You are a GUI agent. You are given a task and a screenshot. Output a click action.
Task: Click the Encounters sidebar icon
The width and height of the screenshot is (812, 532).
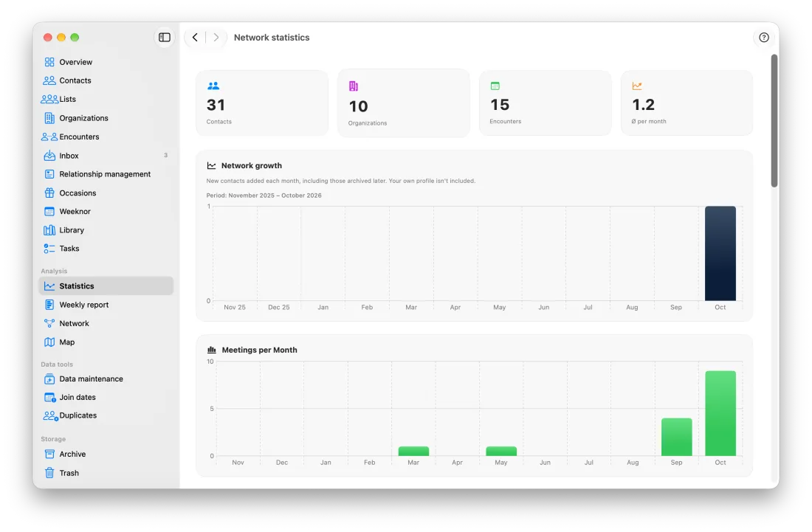pos(49,137)
